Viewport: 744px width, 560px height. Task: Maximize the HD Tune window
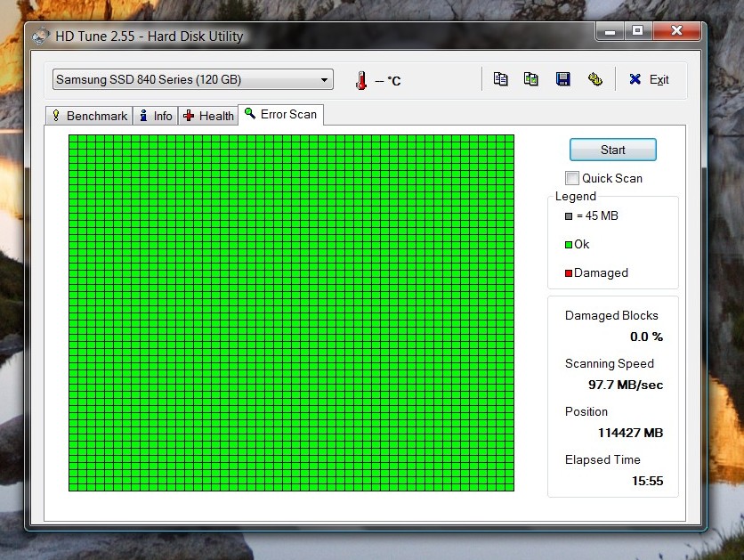click(x=638, y=31)
